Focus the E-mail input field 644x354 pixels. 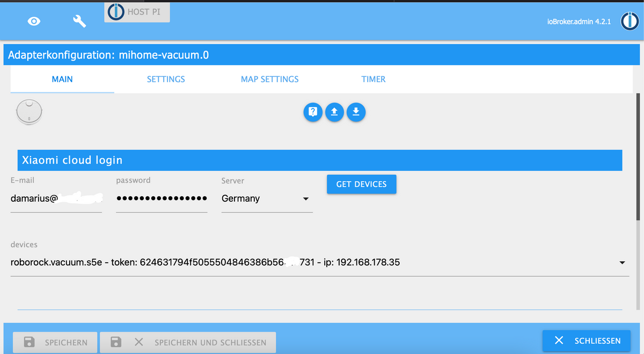pos(56,198)
